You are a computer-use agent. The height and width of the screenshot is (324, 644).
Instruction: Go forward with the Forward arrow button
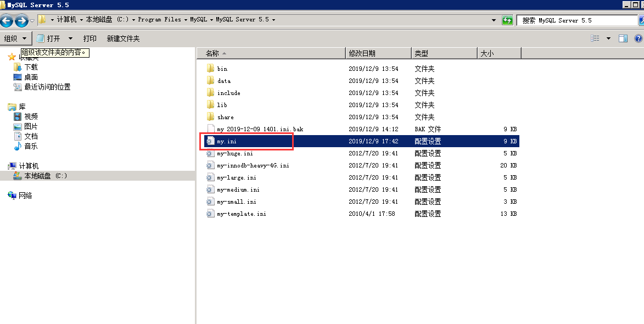click(x=21, y=20)
